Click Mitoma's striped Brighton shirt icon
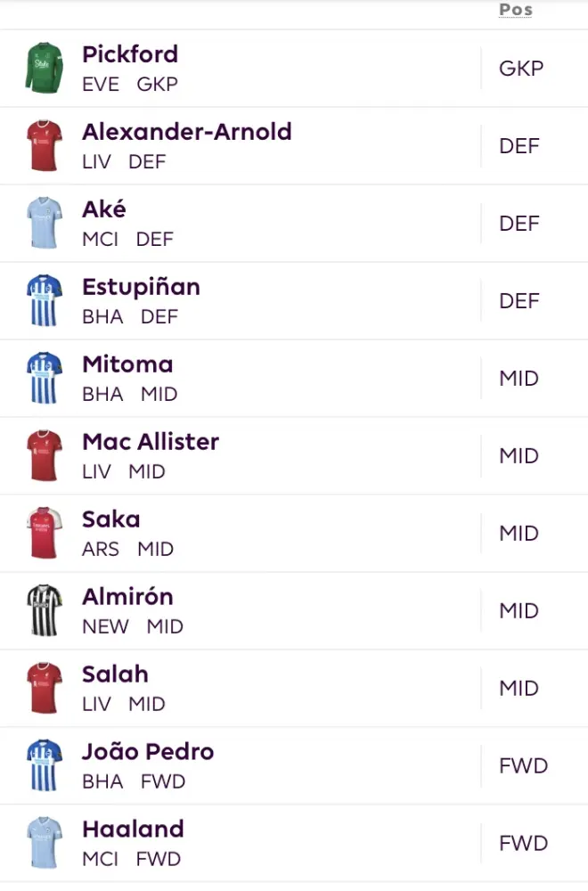 pos(44,379)
